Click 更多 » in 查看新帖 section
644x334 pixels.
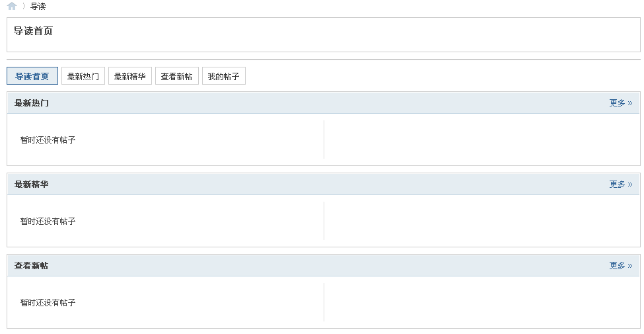[x=621, y=266]
